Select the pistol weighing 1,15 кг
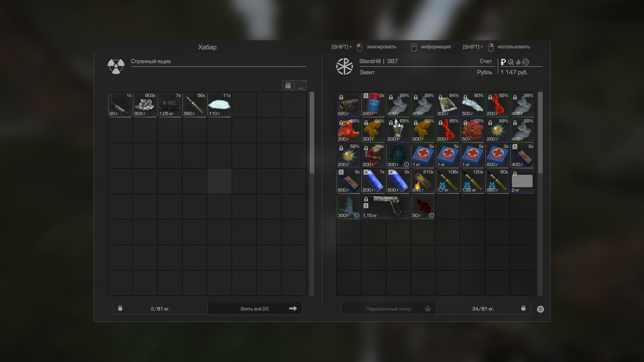 pos(386,206)
